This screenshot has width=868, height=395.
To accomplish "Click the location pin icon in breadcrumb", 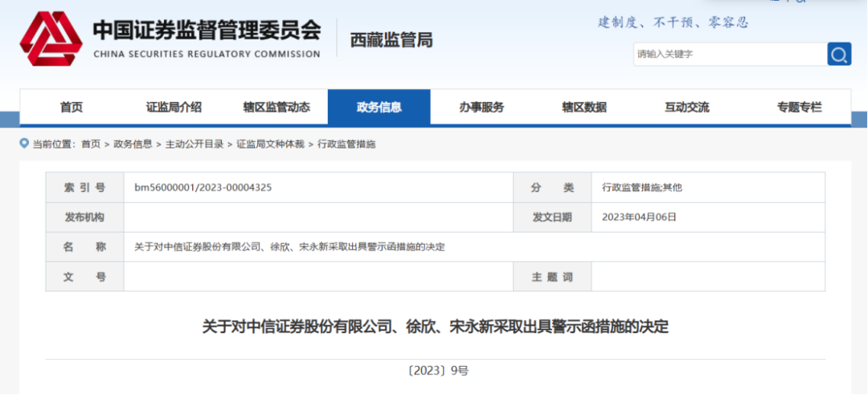I will click(x=24, y=144).
